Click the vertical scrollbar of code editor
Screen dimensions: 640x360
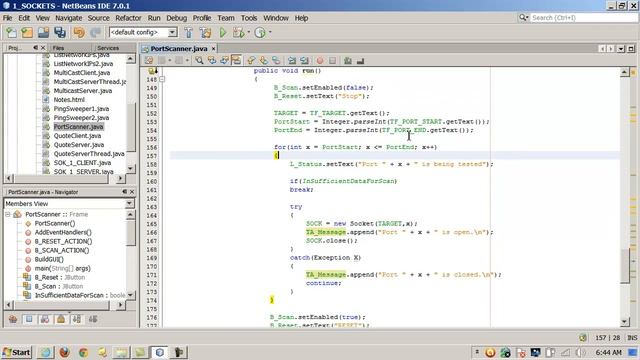click(x=624, y=265)
